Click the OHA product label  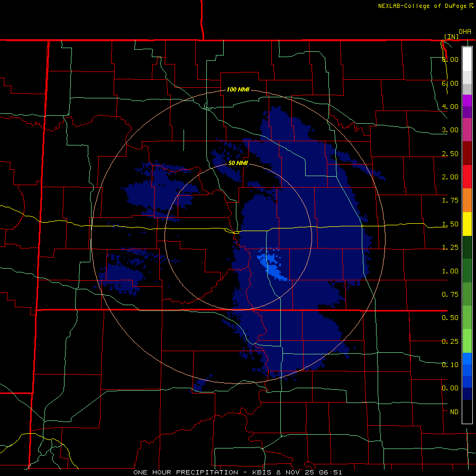point(465,32)
